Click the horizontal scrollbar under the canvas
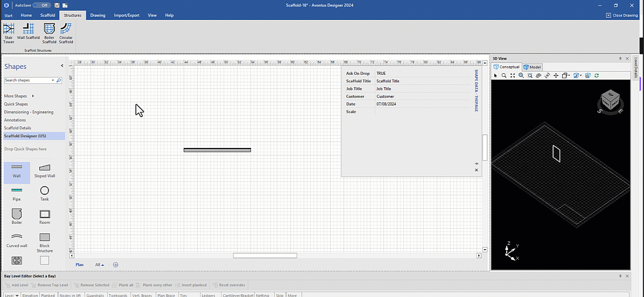 (x=265, y=256)
